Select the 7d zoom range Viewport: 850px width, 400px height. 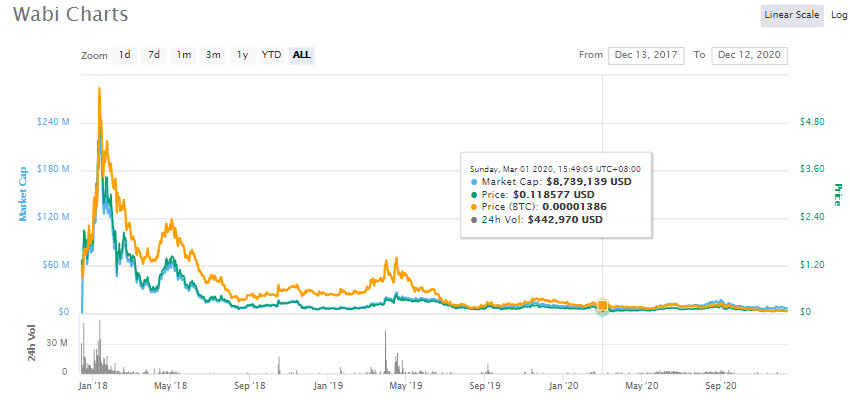154,55
